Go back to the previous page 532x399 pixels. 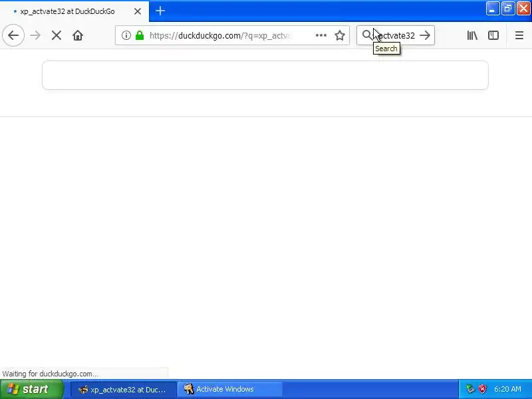tap(13, 35)
